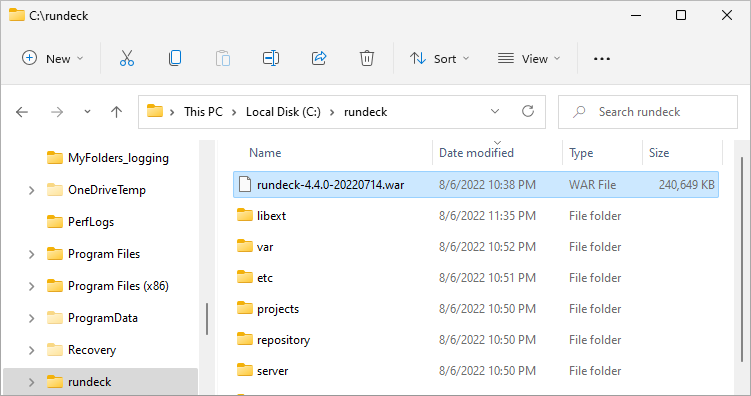Expand Program Files tree node
This screenshot has width=751, height=396.
tap(32, 254)
